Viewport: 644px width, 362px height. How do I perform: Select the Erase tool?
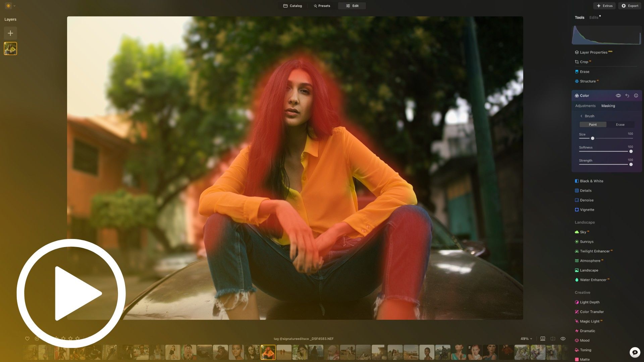(x=584, y=72)
